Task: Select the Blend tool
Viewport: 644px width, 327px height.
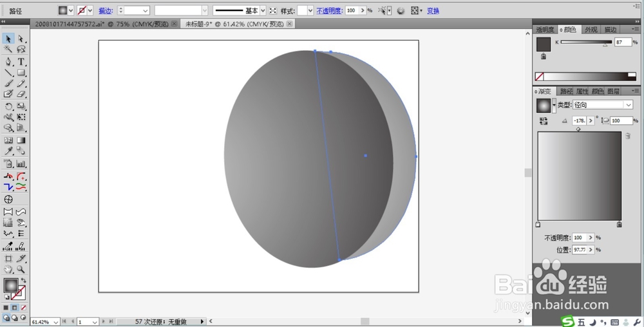Action: (x=21, y=151)
